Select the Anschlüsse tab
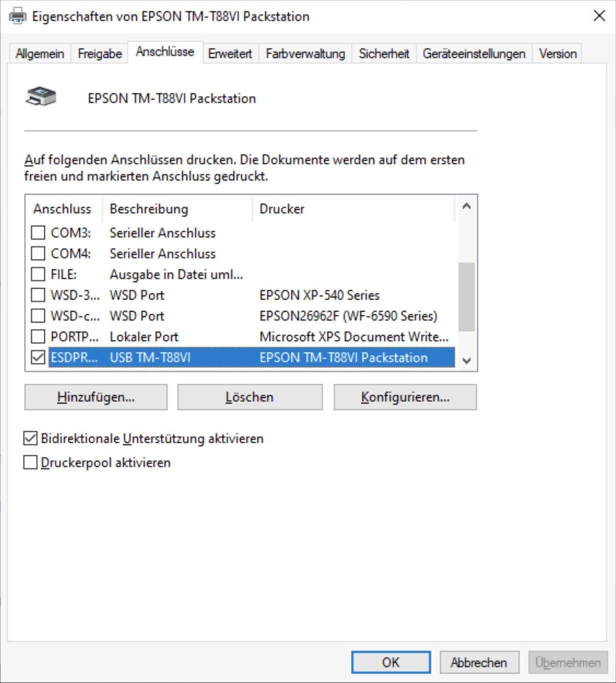This screenshot has height=683, width=616. pyautogui.click(x=165, y=52)
